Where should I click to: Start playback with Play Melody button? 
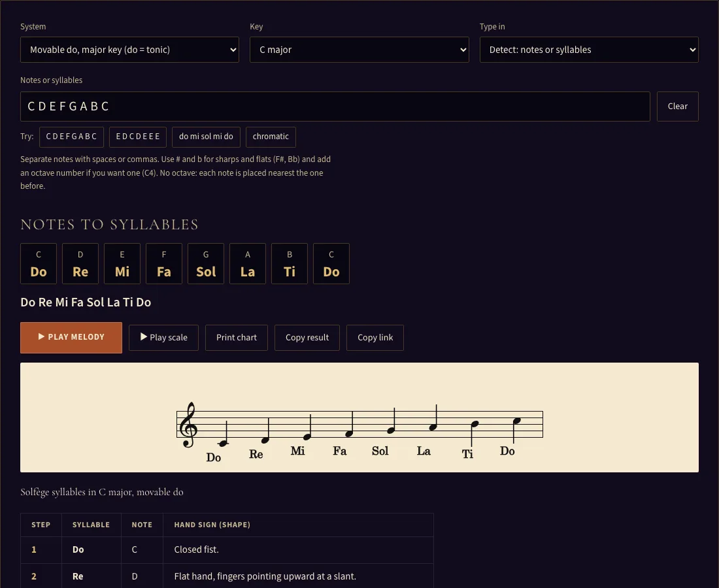pyautogui.click(x=71, y=337)
